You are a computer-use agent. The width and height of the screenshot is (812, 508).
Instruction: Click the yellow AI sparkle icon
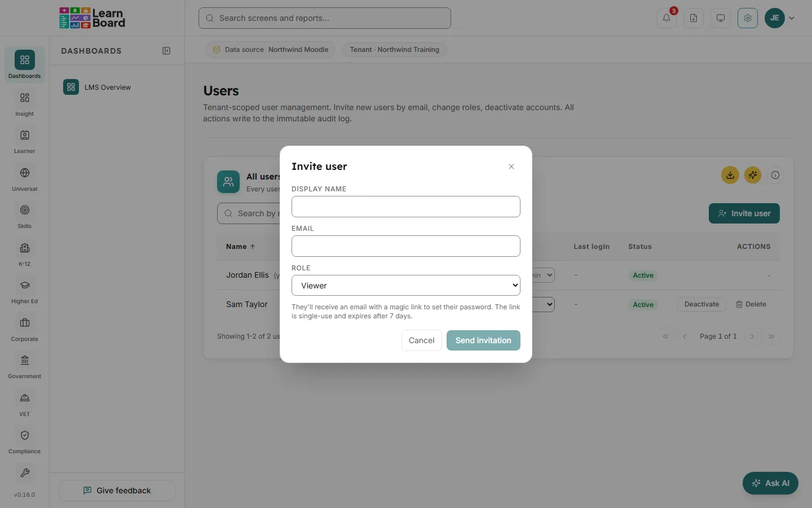(753, 175)
